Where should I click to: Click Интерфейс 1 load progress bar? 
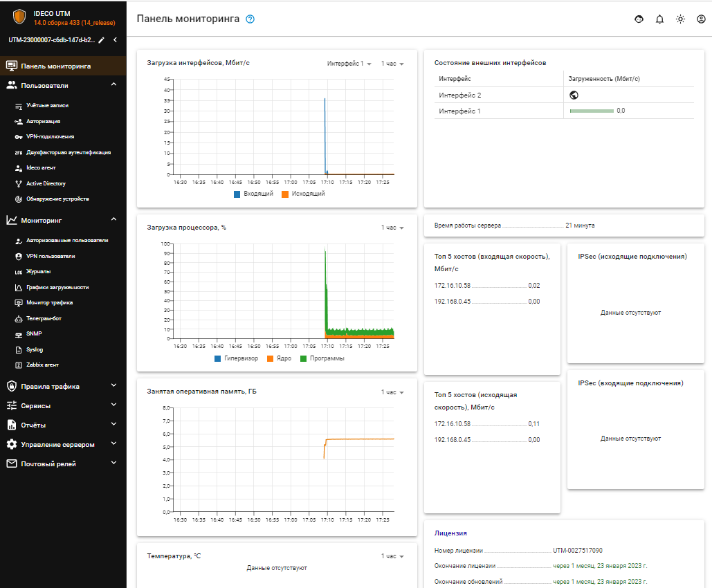tap(591, 111)
